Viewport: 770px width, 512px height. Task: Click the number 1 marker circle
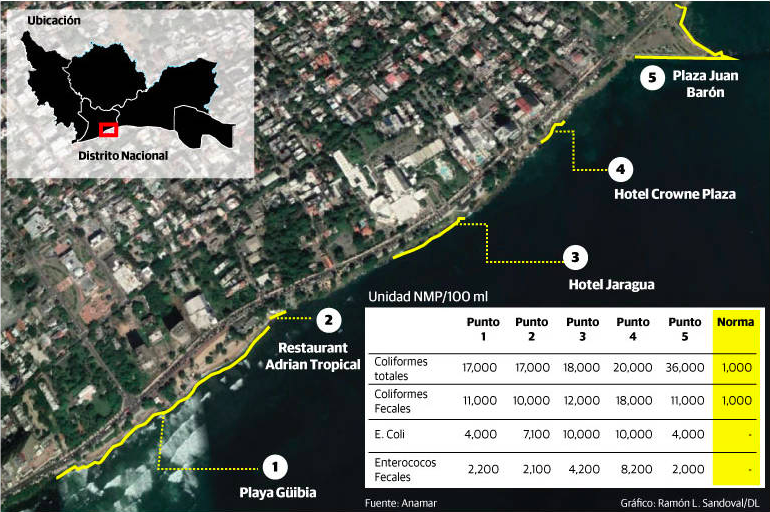[275, 467]
